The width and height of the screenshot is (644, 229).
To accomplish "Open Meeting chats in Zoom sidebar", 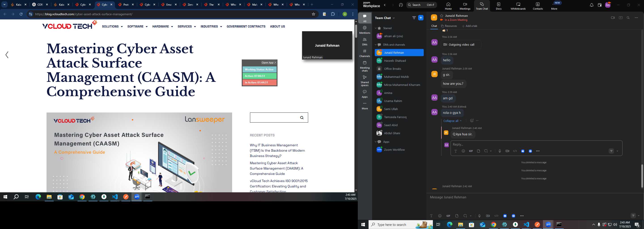I will (365, 66).
